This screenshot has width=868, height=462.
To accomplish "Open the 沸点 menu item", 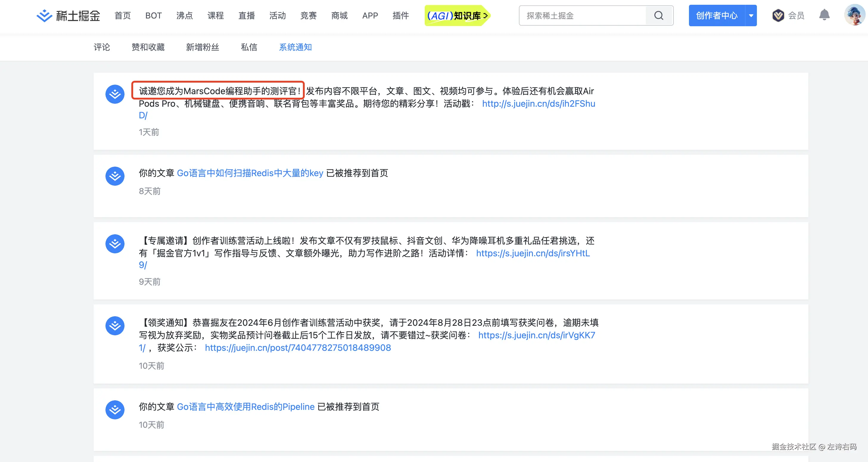I will [x=184, y=15].
